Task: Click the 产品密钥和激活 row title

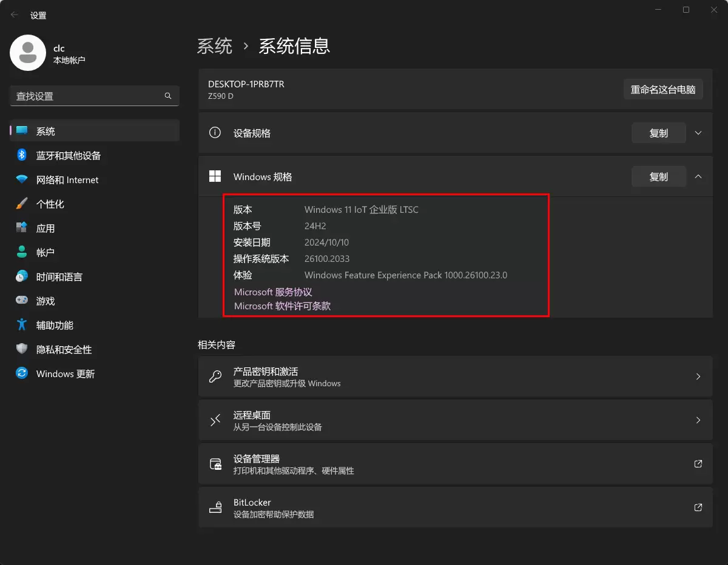Action: tap(266, 371)
